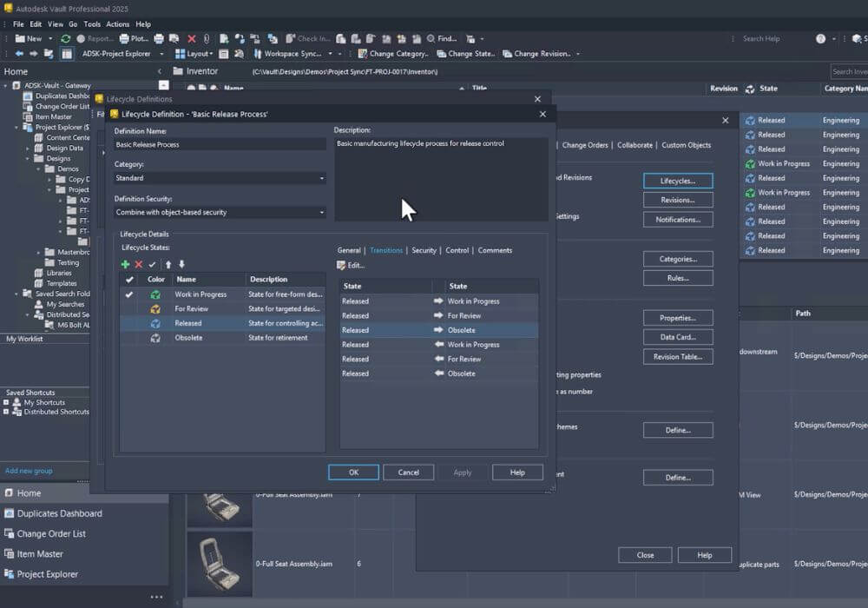This screenshot has width=868, height=608.
Task: Click the set-as-default checkmark above the states list
Action: 153,264
